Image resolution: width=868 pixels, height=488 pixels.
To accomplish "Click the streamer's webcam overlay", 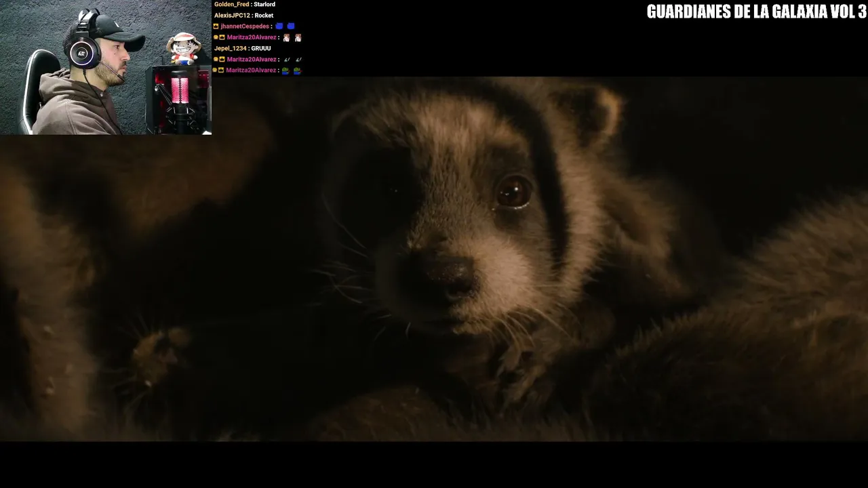I will [x=106, y=67].
